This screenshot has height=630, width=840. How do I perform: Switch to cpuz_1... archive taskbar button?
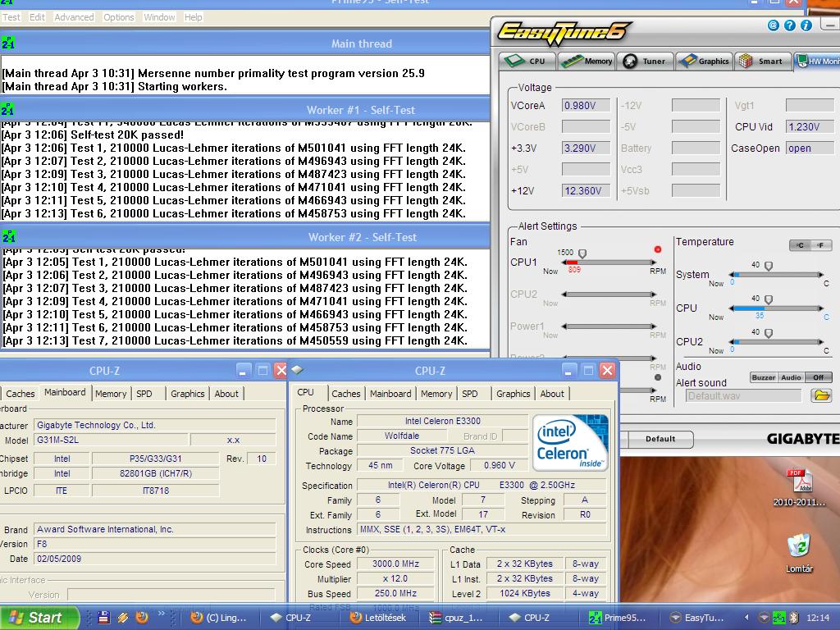pyautogui.click(x=459, y=618)
